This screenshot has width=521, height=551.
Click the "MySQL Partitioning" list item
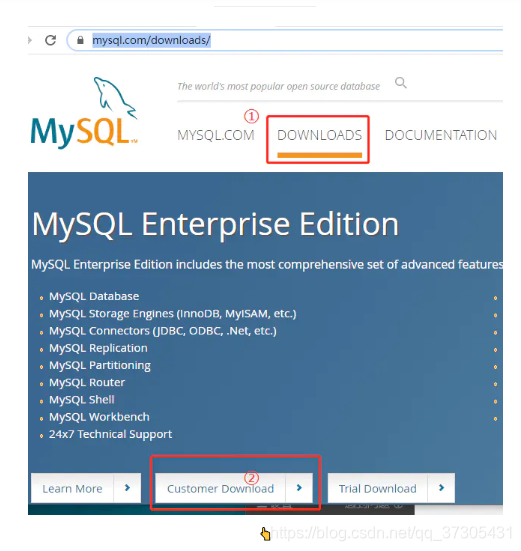pyautogui.click(x=100, y=365)
